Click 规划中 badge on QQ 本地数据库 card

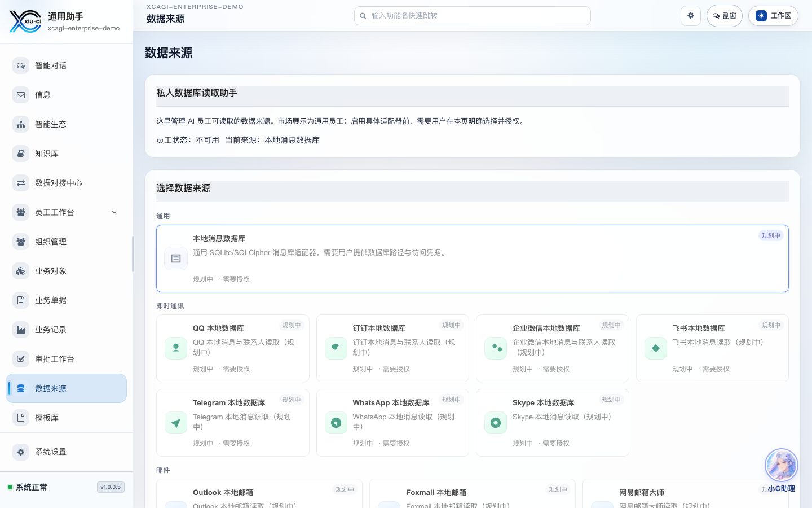pos(292,325)
